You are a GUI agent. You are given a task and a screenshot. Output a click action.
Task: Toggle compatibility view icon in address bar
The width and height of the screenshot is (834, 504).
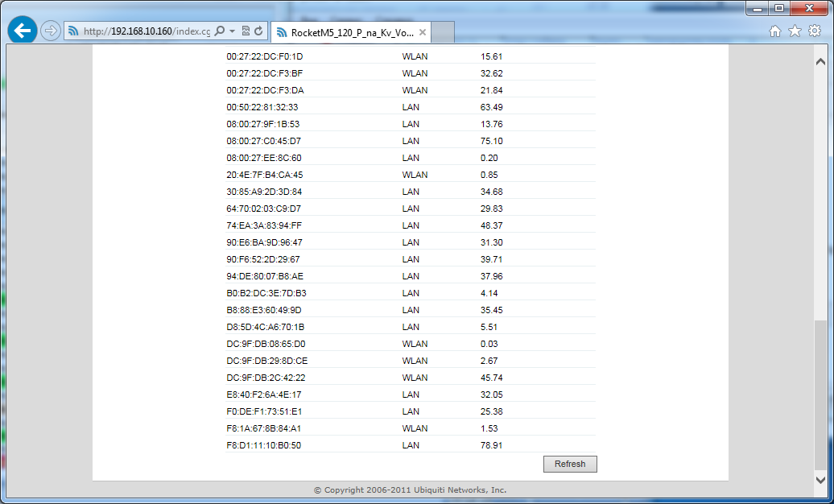coord(246,31)
